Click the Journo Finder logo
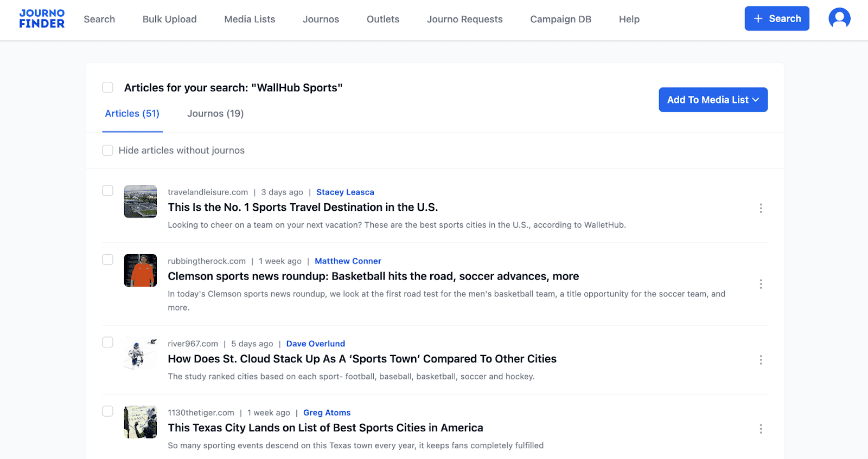Viewport: 868px width, 459px height. tap(42, 19)
